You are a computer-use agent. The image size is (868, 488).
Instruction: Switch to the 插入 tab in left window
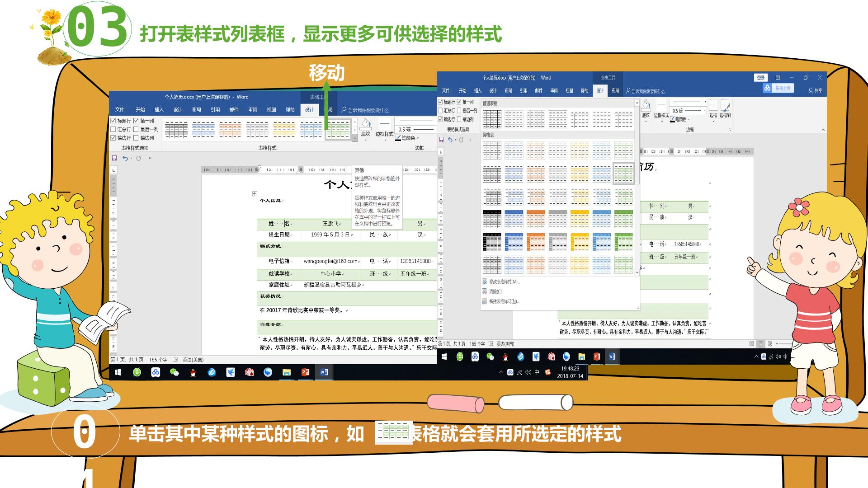(x=159, y=110)
